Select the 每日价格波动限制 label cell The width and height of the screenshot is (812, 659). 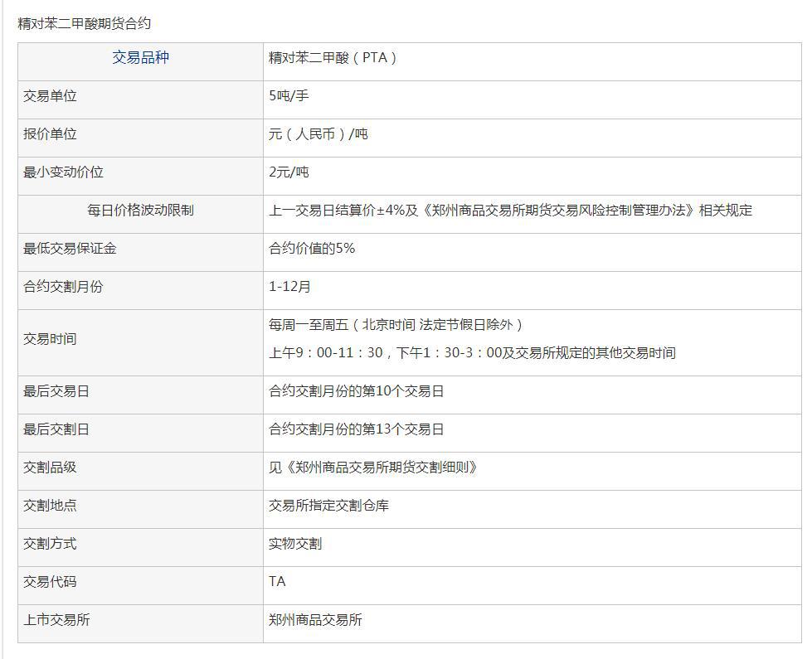click(x=140, y=211)
